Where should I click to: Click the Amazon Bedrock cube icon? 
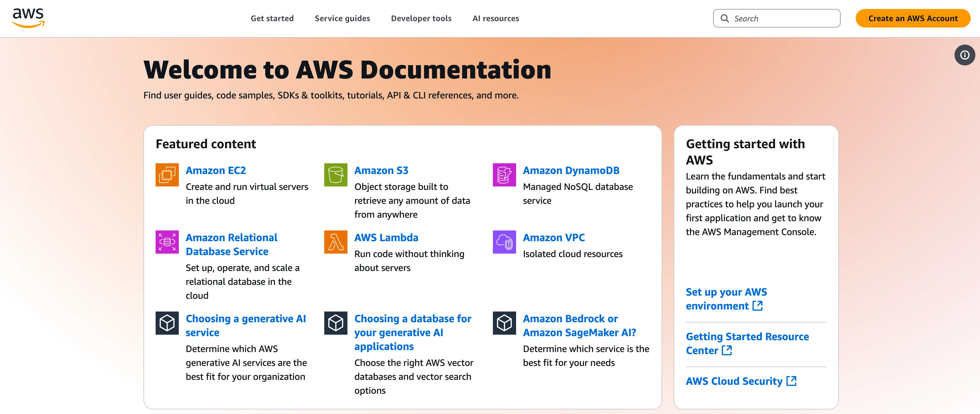504,323
